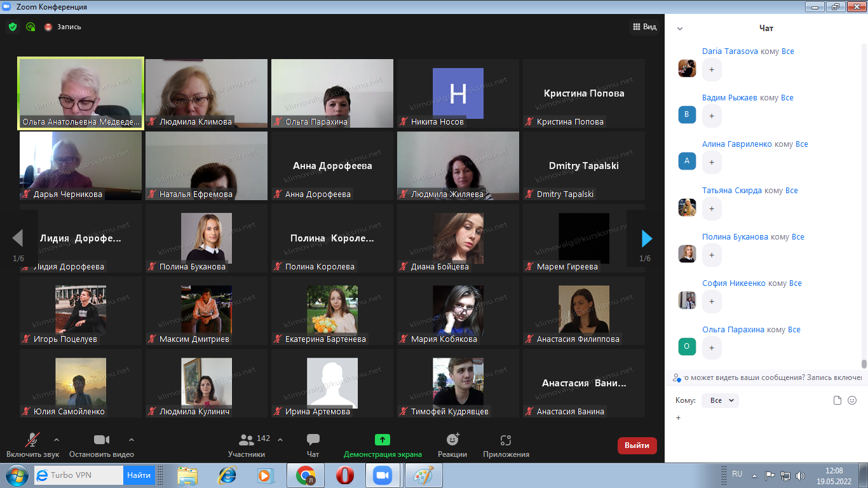
Task: Collapse the chat panel chevron
Action: [x=680, y=29]
